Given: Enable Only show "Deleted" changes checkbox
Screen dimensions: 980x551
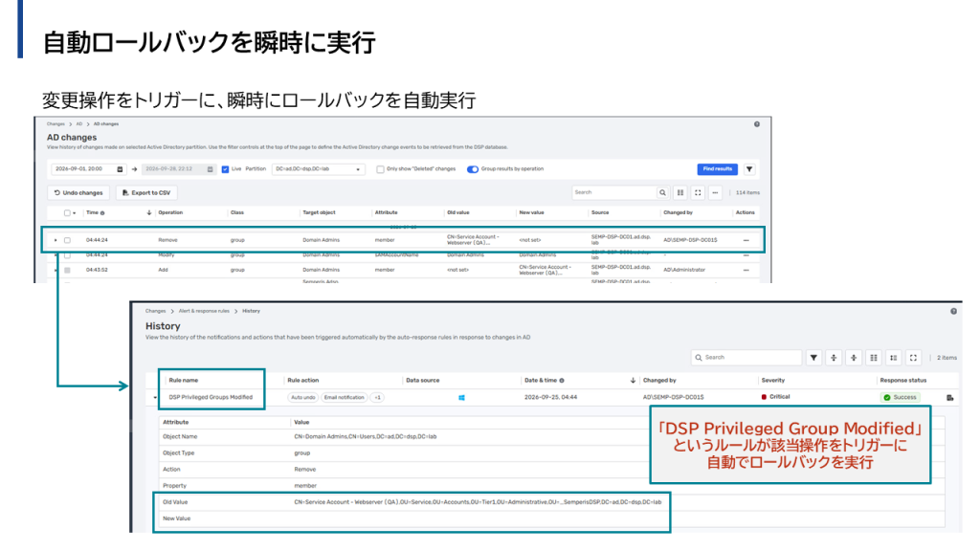Looking at the screenshot, I should tap(380, 169).
